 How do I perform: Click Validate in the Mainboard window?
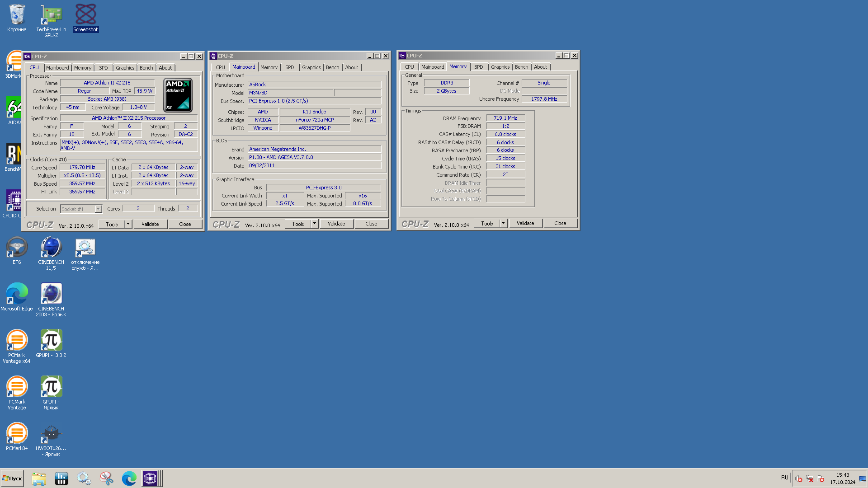[336, 224]
